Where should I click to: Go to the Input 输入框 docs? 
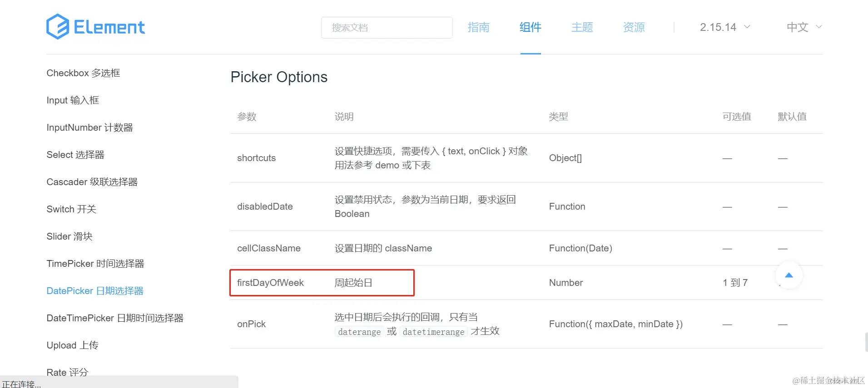tap(72, 100)
